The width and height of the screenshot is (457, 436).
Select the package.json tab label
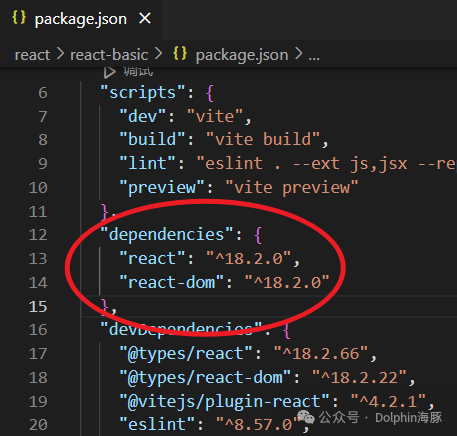pos(81,19)
